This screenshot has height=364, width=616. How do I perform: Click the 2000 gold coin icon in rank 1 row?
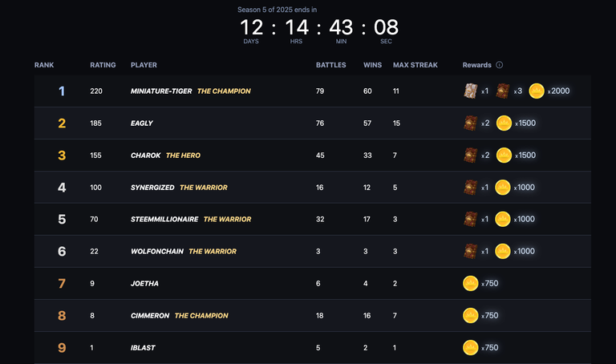tap(537, 91)
